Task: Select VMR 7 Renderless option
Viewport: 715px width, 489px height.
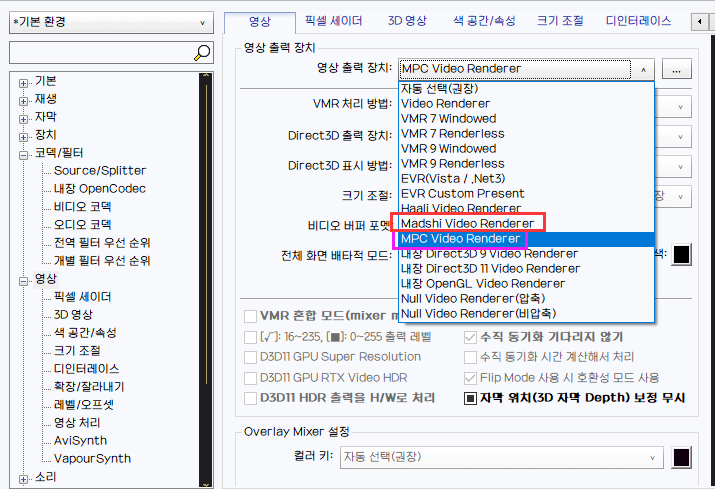Action: (x=527, y=134)
